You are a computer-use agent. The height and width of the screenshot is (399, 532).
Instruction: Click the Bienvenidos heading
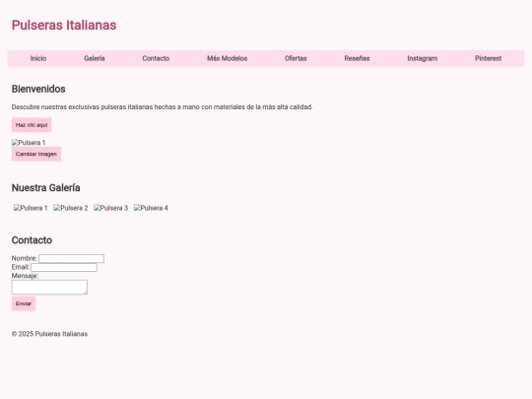pos(38,89)
